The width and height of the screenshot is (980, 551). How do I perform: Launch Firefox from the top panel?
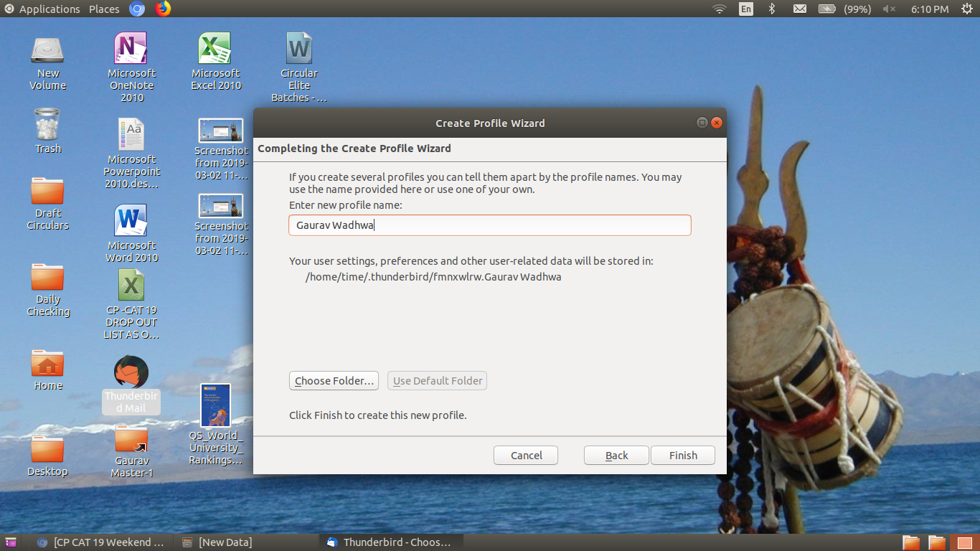tap(163, 9)
